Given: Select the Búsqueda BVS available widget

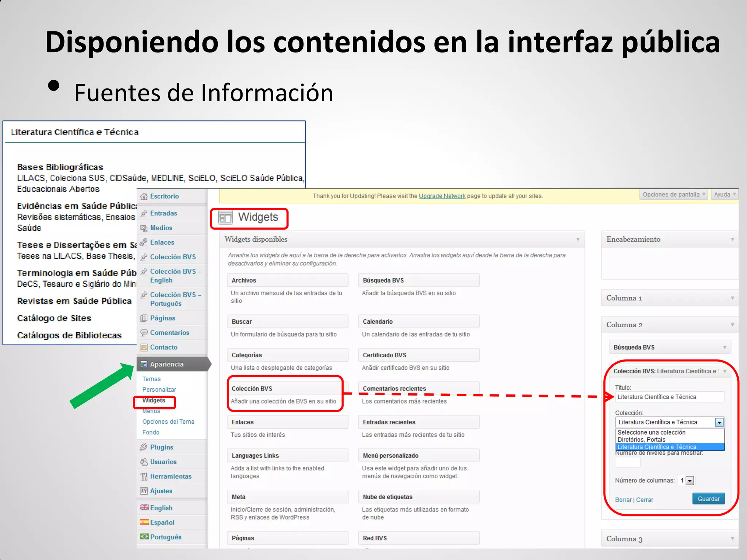Looking at the screenshot, I should [x=419, y=280].
